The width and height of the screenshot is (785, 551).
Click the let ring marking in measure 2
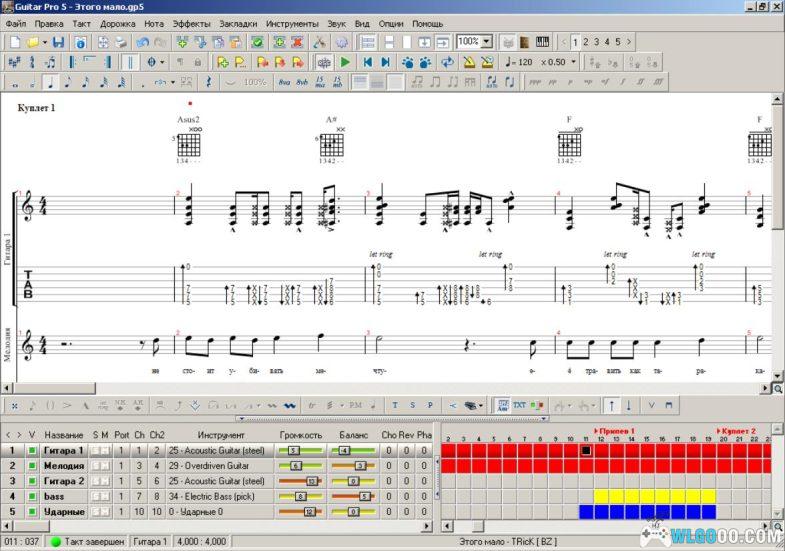tap(380, 254)
